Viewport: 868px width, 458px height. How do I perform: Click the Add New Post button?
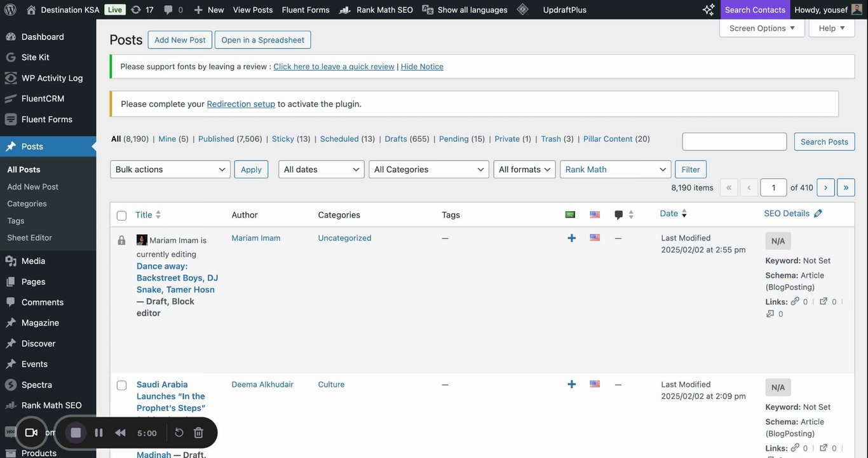click(180, 39)
